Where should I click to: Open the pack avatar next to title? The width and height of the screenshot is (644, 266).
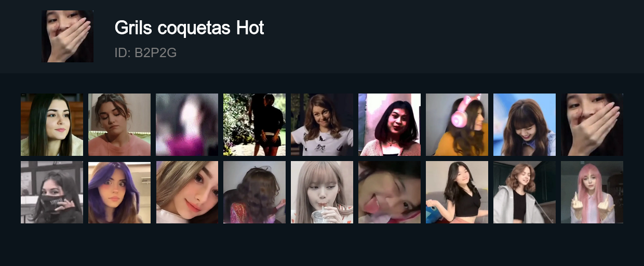coord(68,36)
